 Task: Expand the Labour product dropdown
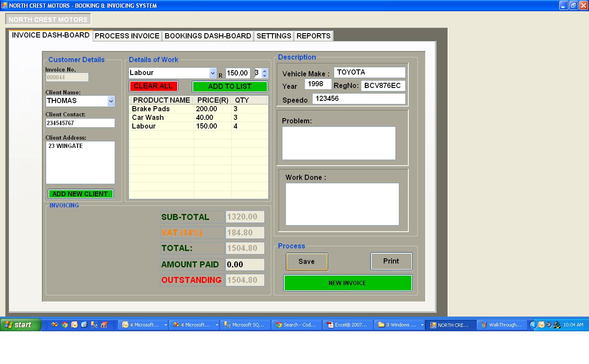213,73
